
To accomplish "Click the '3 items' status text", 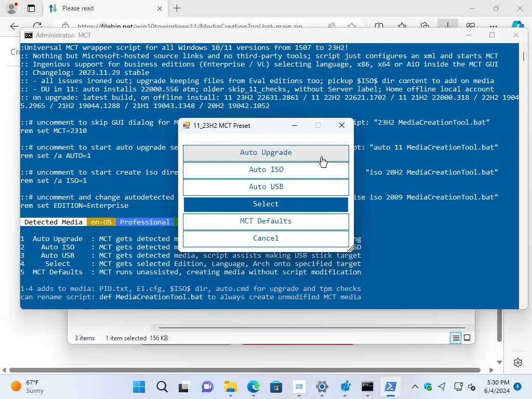I will point(85,338).
